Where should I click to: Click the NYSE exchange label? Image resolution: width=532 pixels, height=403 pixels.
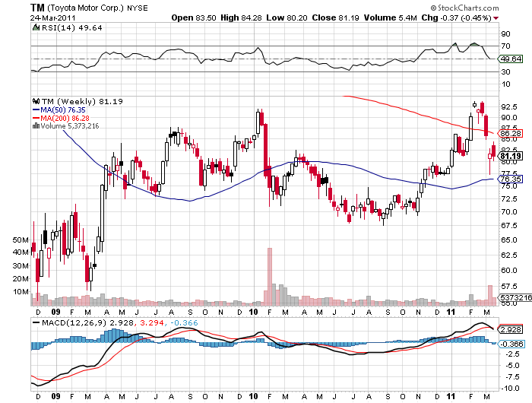pyautogui.click(x=138, y=8)
